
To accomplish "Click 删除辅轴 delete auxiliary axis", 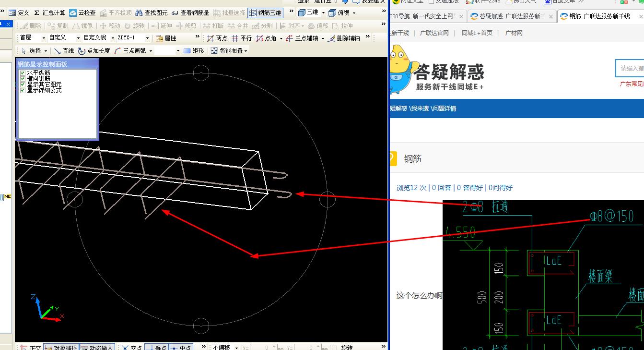I will [x=344, y=38].
